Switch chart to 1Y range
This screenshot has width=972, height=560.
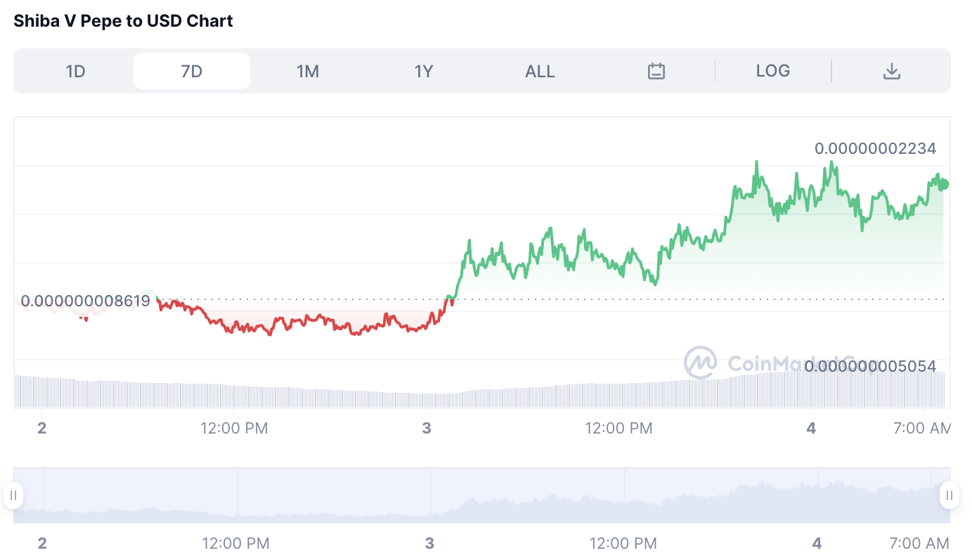coord(424,71)
